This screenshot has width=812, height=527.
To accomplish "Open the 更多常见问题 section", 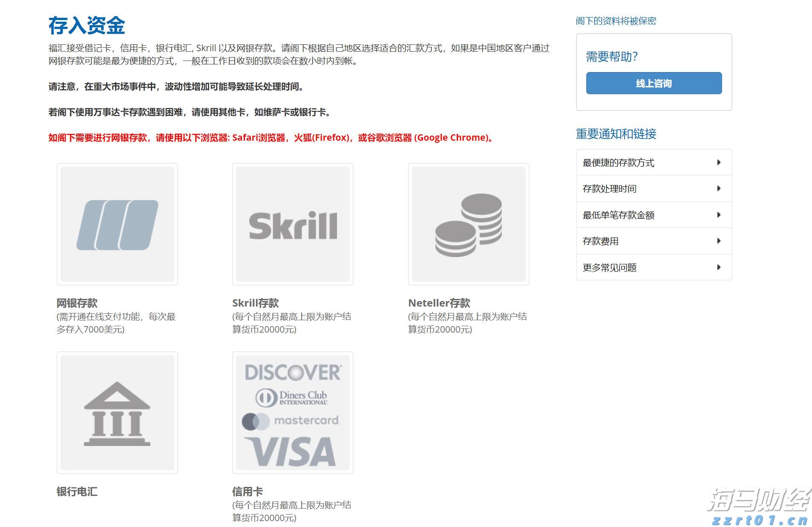I will pos(653,267).
